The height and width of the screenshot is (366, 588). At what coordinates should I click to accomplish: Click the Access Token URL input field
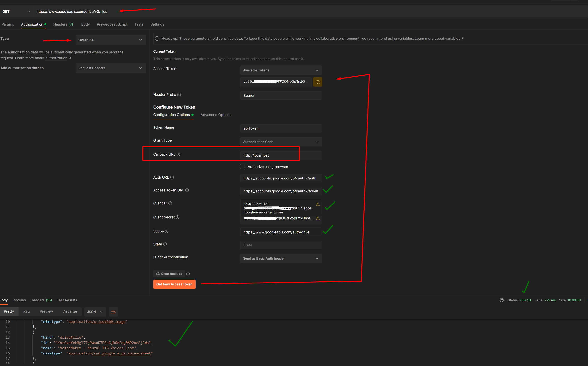point(281,191)
